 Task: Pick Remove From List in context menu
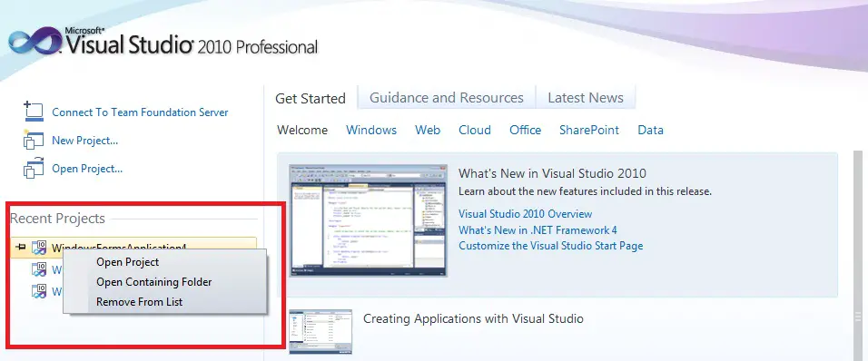point(140,302)
